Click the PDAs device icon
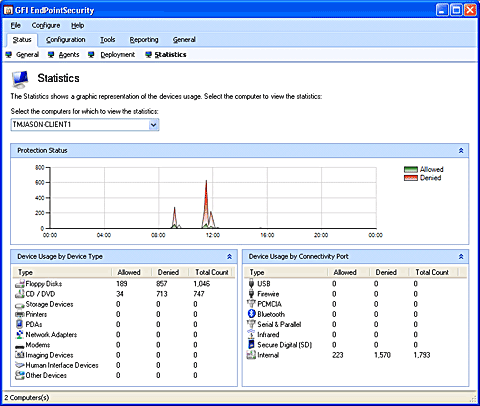 pos(20,324)
